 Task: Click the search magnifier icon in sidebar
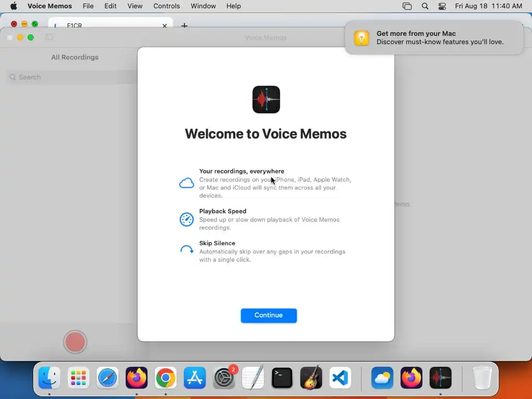coord(13,77)
